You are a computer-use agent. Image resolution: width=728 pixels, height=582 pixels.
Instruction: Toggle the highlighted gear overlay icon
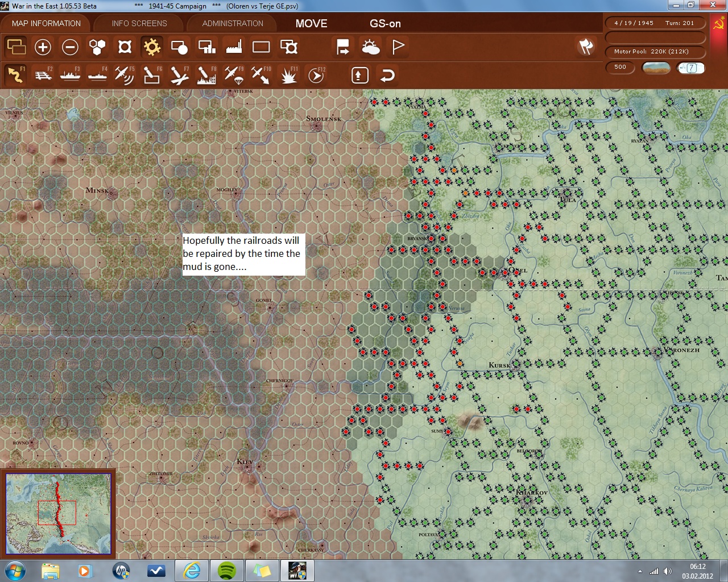click(152, 47)
